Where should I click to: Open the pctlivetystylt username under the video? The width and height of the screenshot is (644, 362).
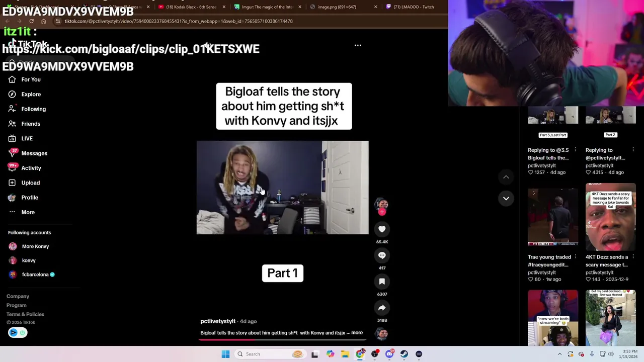(x=218, y=321)
